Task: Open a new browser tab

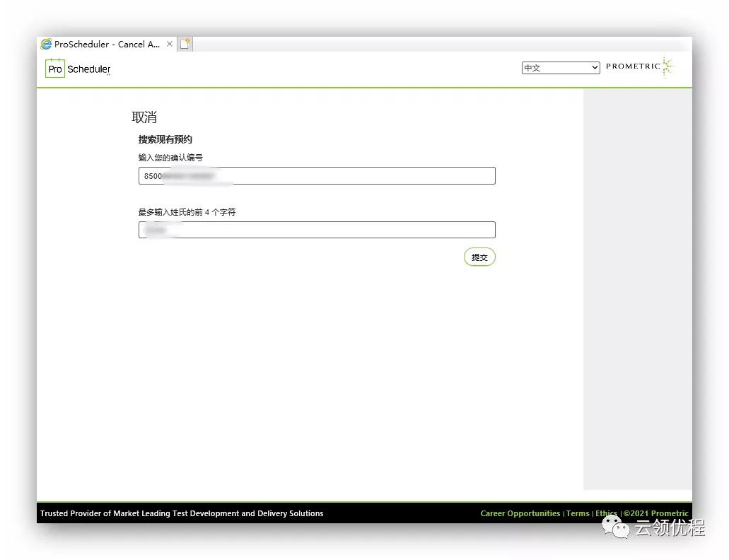Action: click(x=185, y=44)
